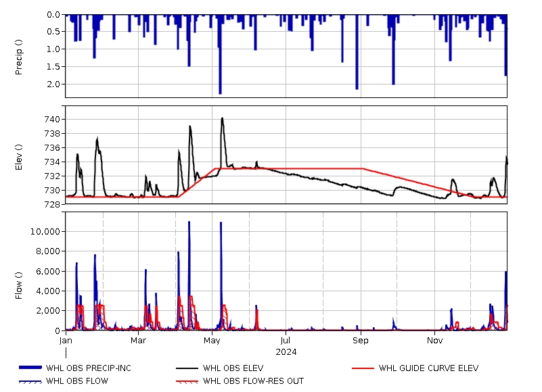Screen dimensions: 542x392
Task: Click the WHL GUIDE CURVE ELEV legend label
Action: (428, 368)
